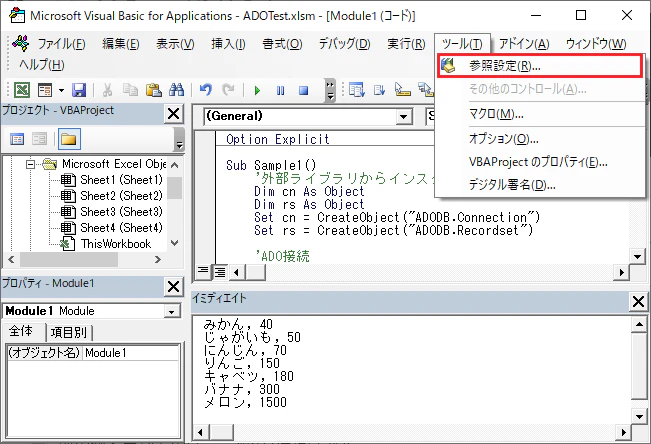This screenshot has height=444, width=651.
Task: Select Sheet1 (Sheet1) in project tree
Action: click(x=121, y=180)
